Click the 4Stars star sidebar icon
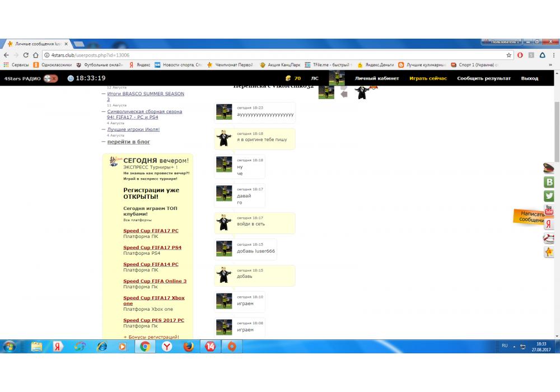Screen dimensions: 560x392 pyautogui.click(x=549, y=252)
